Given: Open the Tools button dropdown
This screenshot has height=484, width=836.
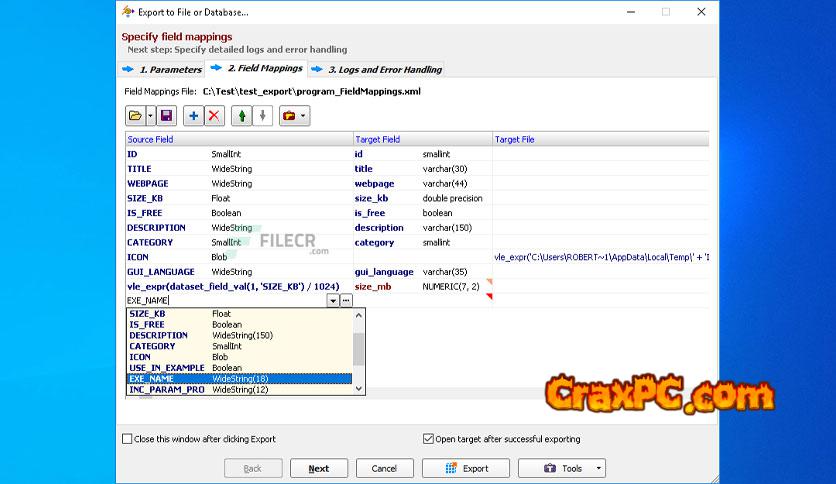Looking at the screenshot, I should click(598, 468).
